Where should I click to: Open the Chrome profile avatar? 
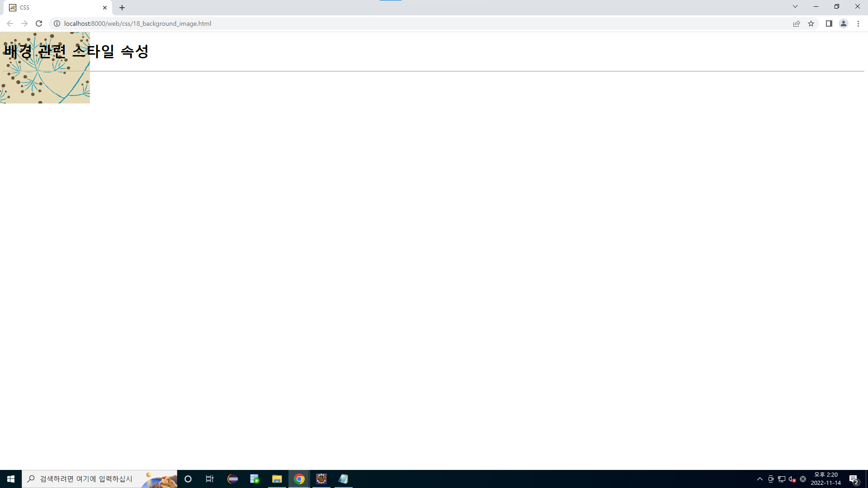tap(844, 23)
